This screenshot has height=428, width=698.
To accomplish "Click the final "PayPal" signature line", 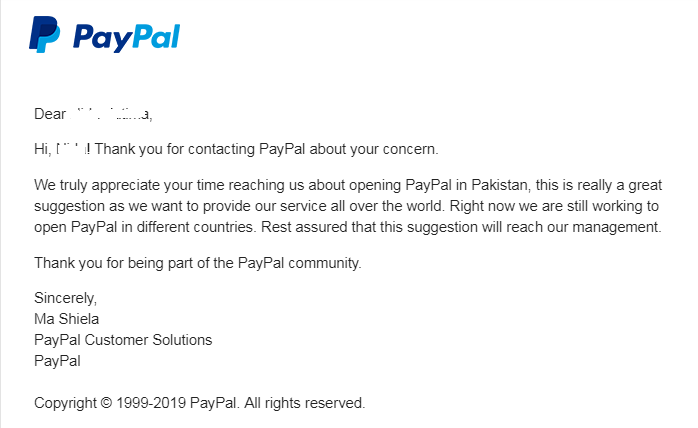I will tap(57, 361).
